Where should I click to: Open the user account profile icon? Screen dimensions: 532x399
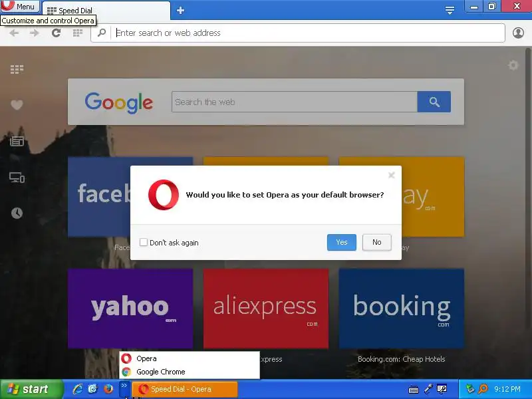point(518,33)
